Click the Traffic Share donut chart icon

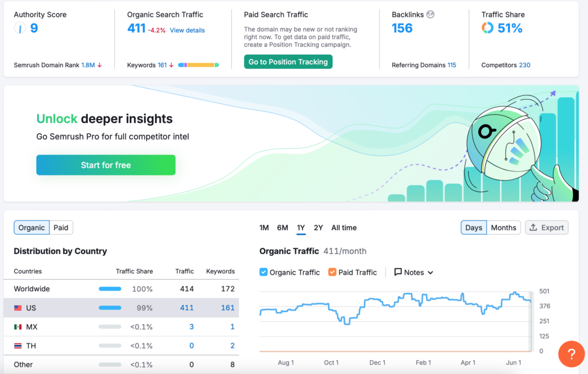[488, 28]
